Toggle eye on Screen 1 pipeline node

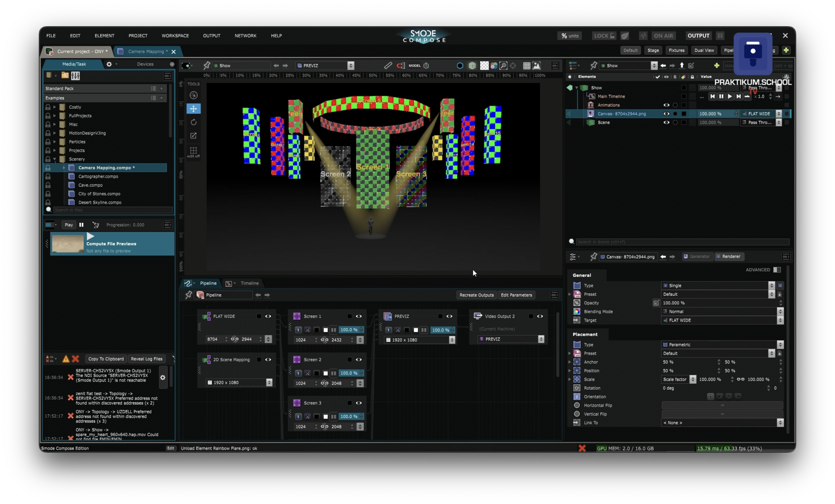click(359, 316)
